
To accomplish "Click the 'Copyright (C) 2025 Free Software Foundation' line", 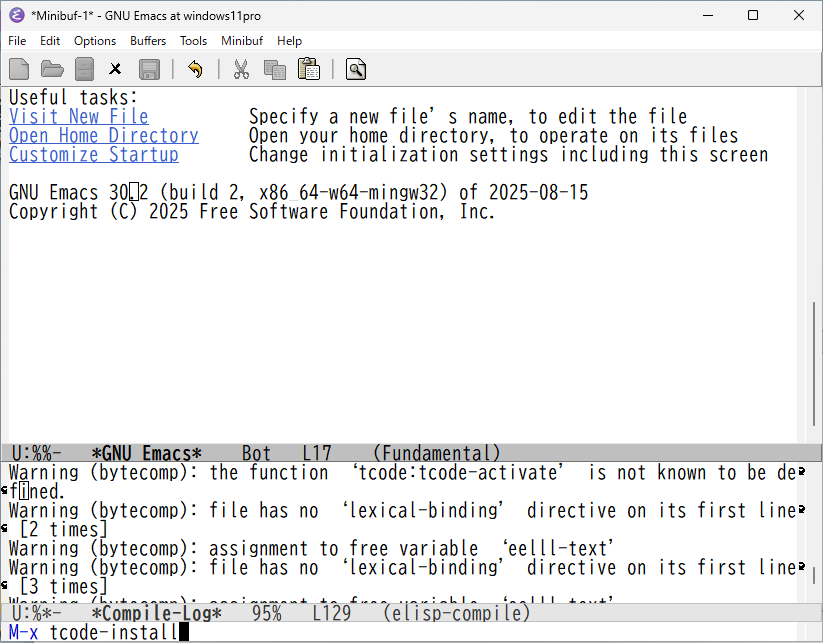I will 252,212.
